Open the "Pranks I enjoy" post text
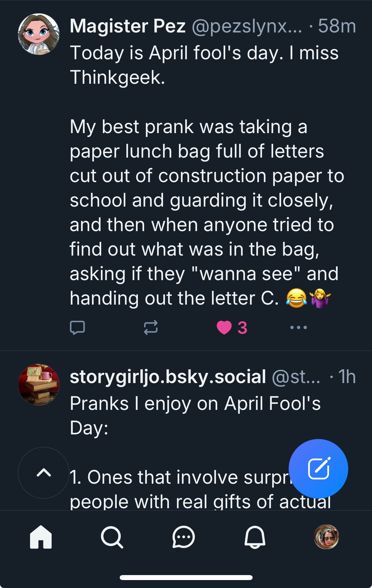The width and height of the screenshot is (372, 588). click(195, 416)
